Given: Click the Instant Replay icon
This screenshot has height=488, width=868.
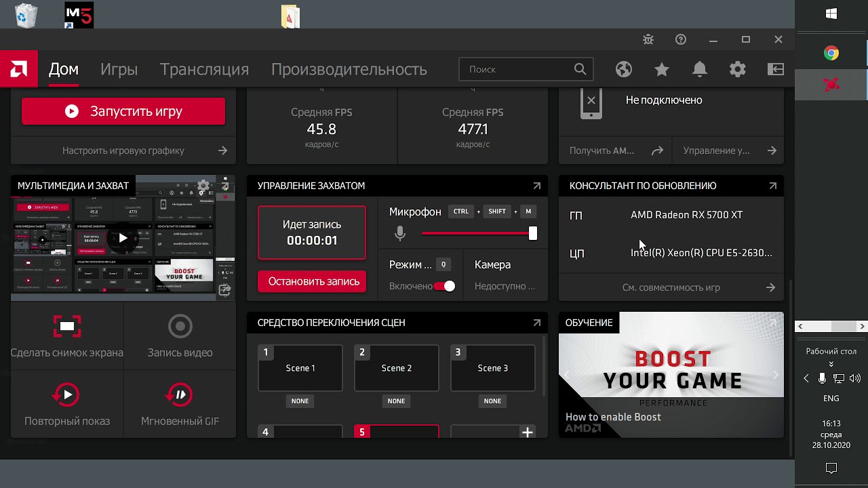Looking at the screenshot, I should (66, 394).
